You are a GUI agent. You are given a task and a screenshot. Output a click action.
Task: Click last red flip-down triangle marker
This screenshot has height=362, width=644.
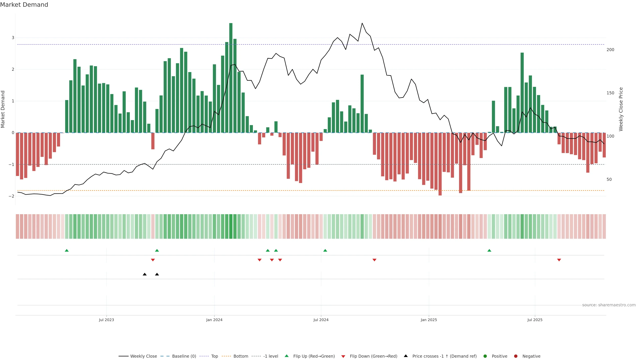(x=559, y=260)
